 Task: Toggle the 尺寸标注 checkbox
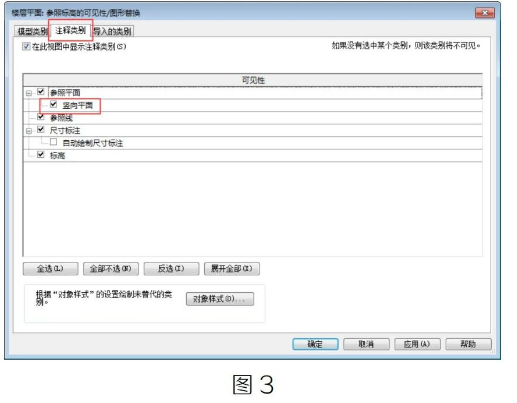click(x=41, y=129)
